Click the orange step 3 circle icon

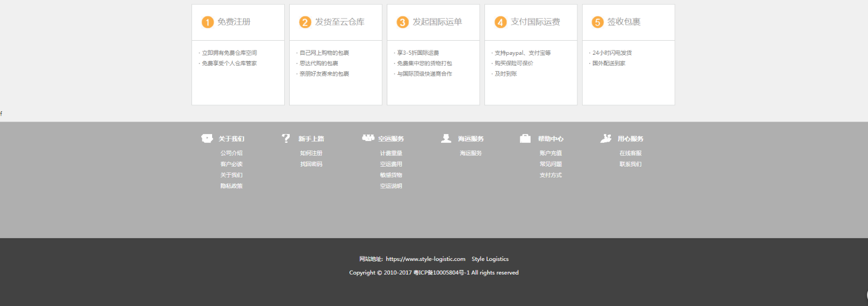403,22
